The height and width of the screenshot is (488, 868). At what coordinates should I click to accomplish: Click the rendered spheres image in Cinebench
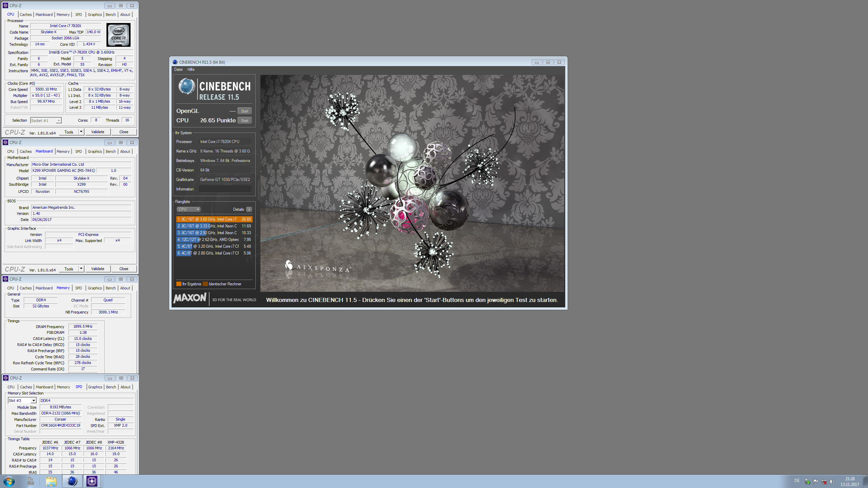tap(412, 183)
